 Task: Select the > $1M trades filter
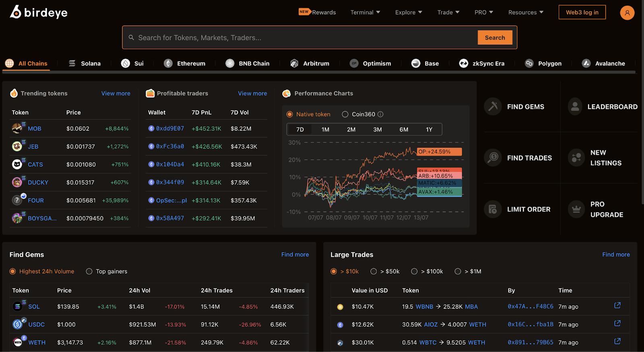pyautogui.click(x=458, y=272)
